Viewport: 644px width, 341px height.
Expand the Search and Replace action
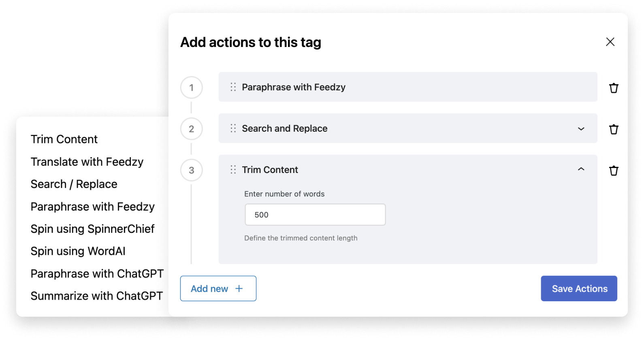tap(581, 129)
